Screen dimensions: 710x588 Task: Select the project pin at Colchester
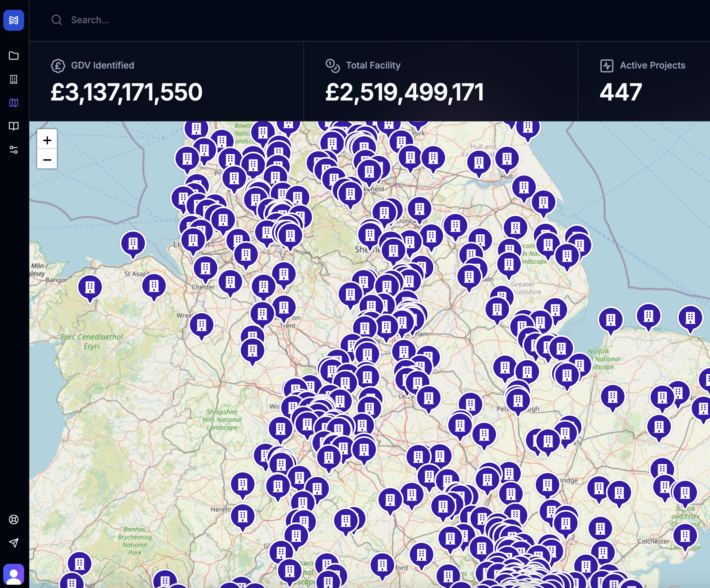(x=685, y=536)
